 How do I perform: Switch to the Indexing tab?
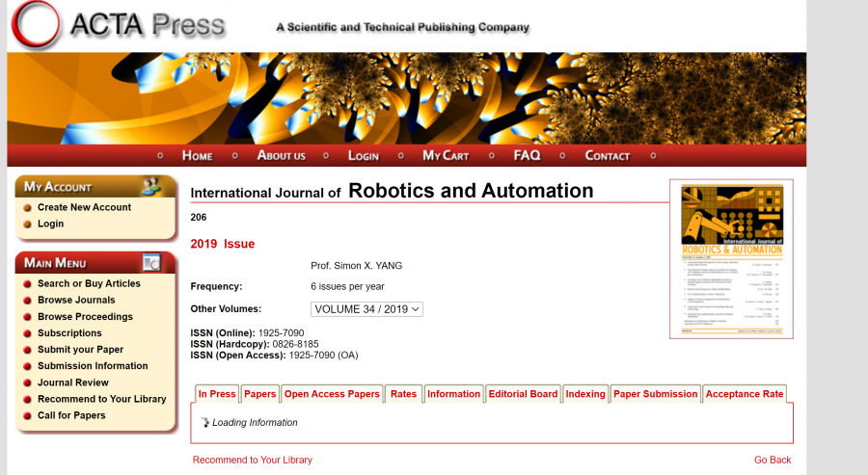coord(585,394)
